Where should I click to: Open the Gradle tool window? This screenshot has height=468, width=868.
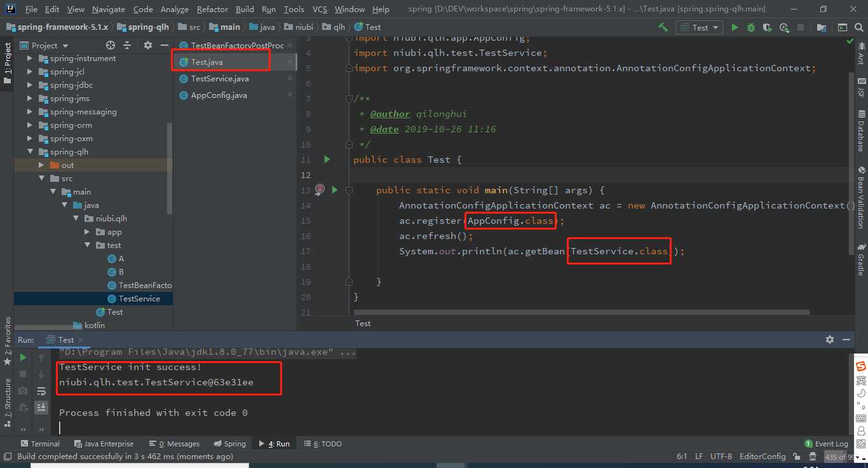862,259
